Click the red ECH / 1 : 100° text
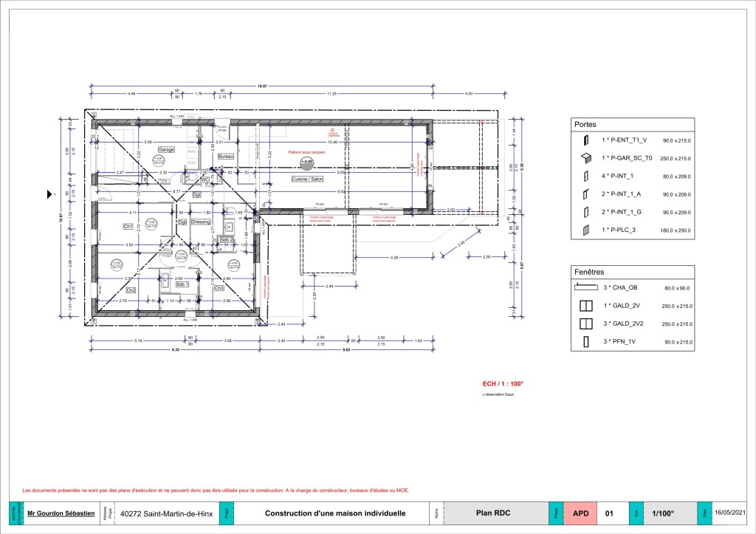756x534 pixels. pyautogui.click(x=503, y=384)
